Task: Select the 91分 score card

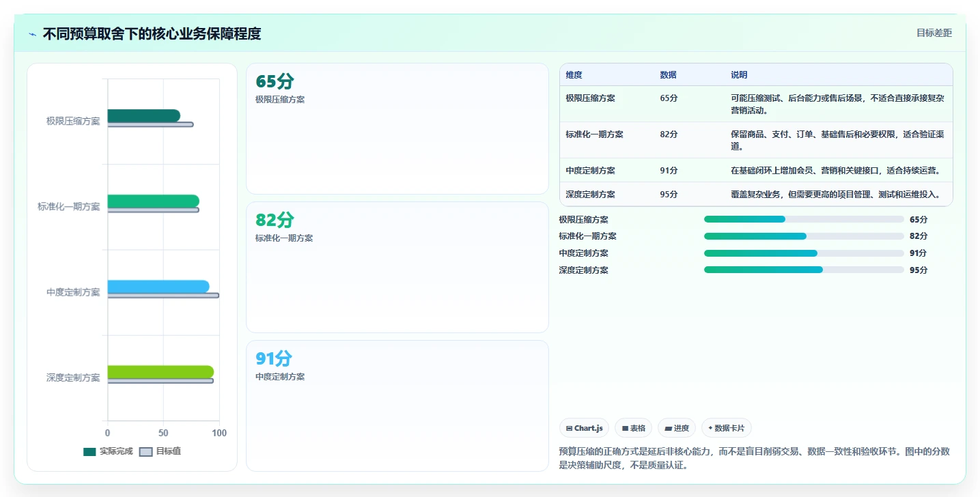Action: 397,406
